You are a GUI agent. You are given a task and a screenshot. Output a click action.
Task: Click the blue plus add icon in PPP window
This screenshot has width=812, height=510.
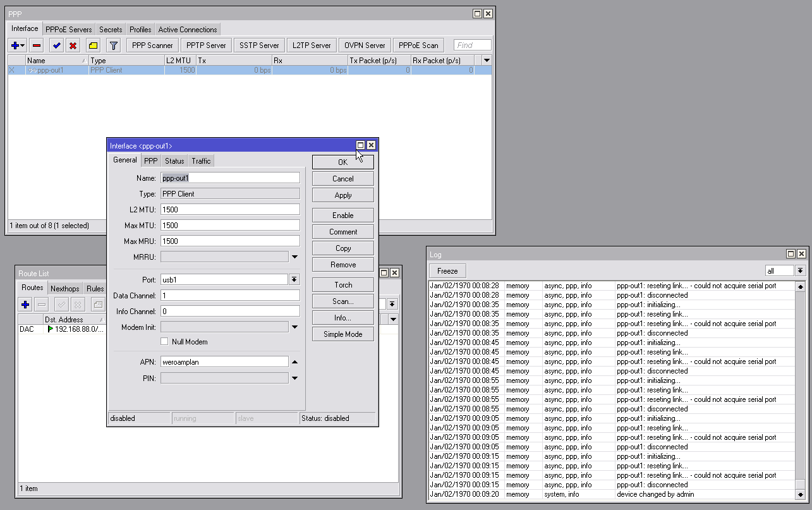point(15,46)
